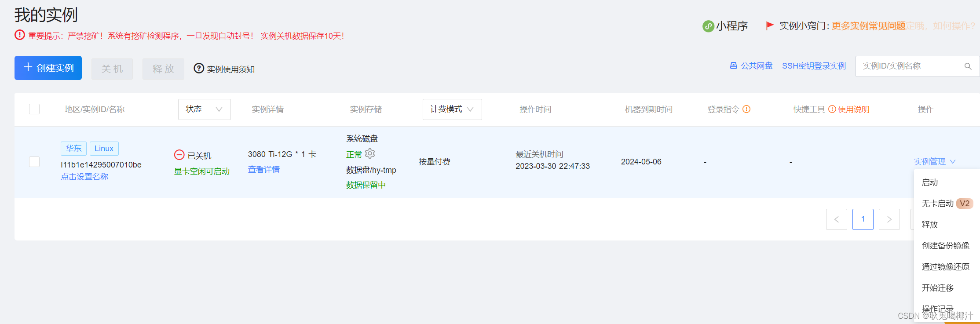Click the 按量付费 billing cell
This screenshot has height=324, width=980.
(435, 162)
